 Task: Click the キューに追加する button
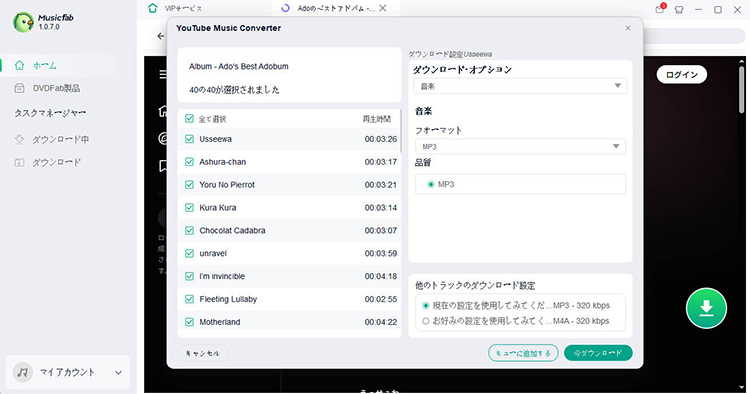523,353
